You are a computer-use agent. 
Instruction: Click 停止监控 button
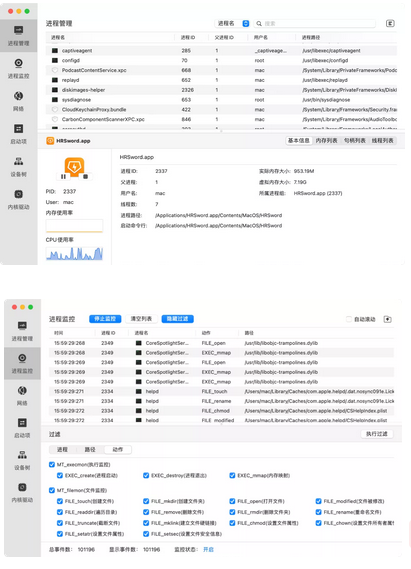(105, 319)
